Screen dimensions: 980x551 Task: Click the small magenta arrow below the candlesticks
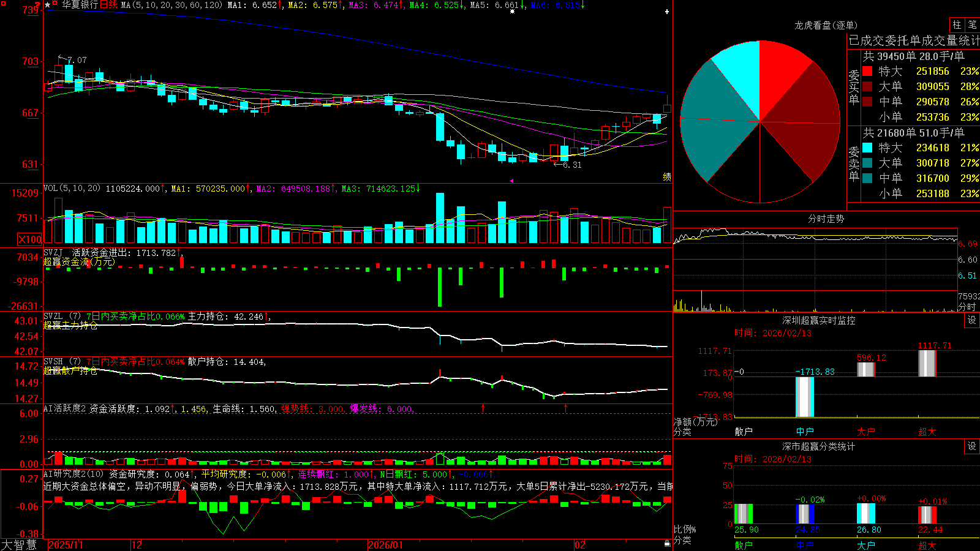(x=511, y=181)
